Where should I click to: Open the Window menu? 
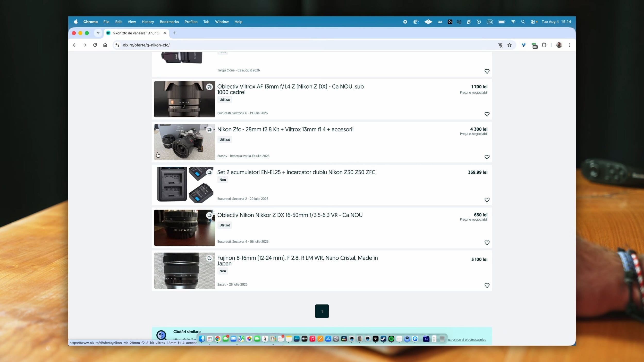click(x=222, y=22)
